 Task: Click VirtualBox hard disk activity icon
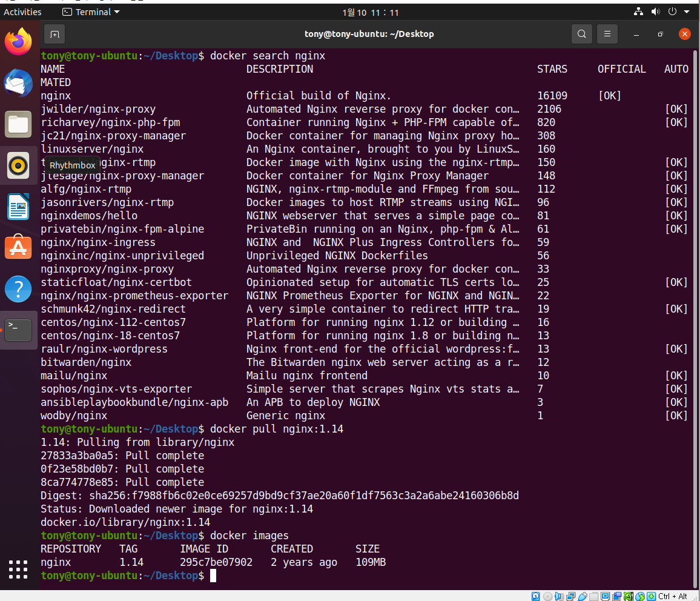pos(536,596)
